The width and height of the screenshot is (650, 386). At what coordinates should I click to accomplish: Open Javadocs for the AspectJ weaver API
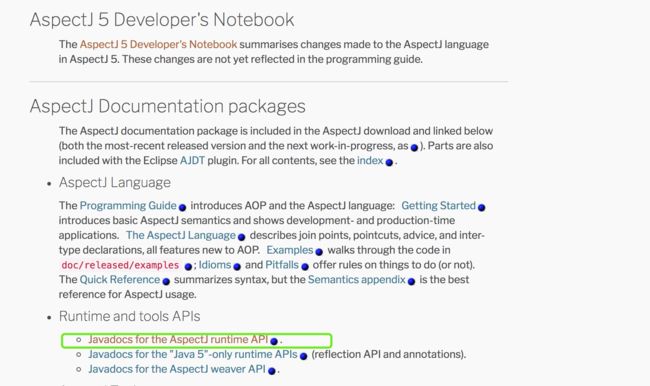click(177, 369)
